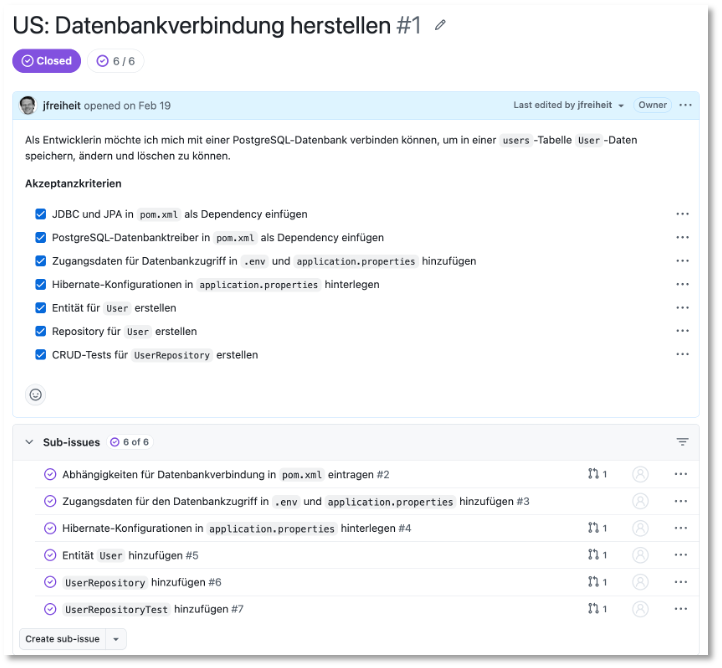
Task: Open sub-issue UserRepositoryTest hinzufügen #7
Action: click(x=153, y=609)
